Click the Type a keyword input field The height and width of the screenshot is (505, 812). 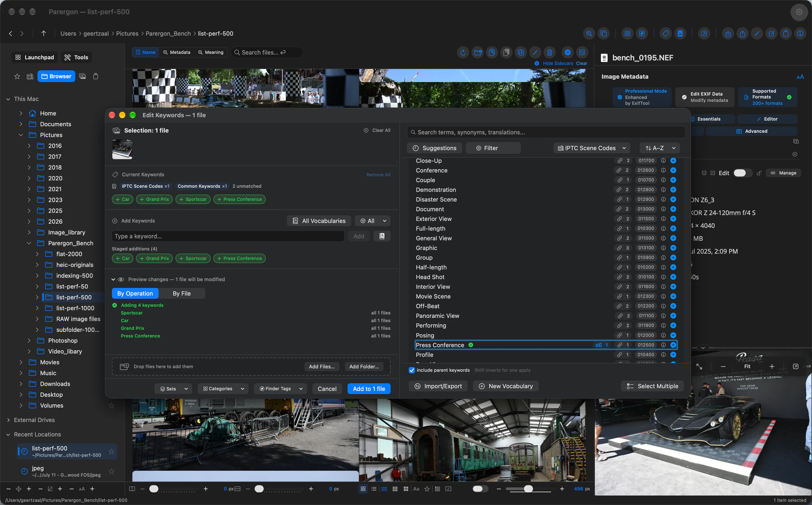pyautogui.click(x=228, y=236)
